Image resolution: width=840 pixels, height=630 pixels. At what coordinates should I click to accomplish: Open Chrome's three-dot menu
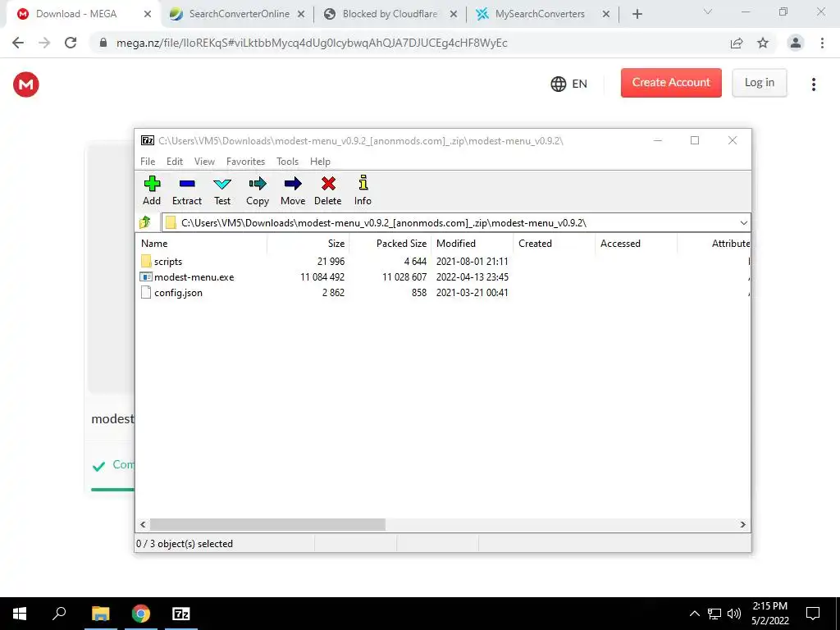click(x=822, y=43)
